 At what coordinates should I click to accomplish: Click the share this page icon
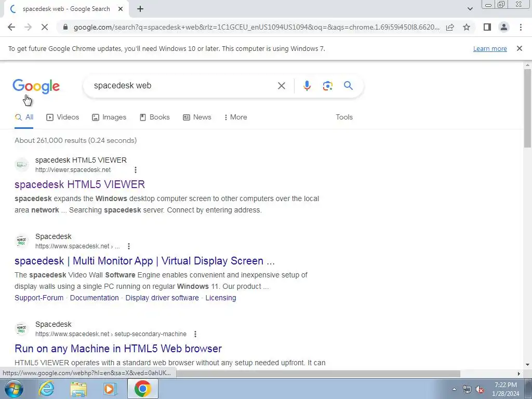tap(450, 27)
